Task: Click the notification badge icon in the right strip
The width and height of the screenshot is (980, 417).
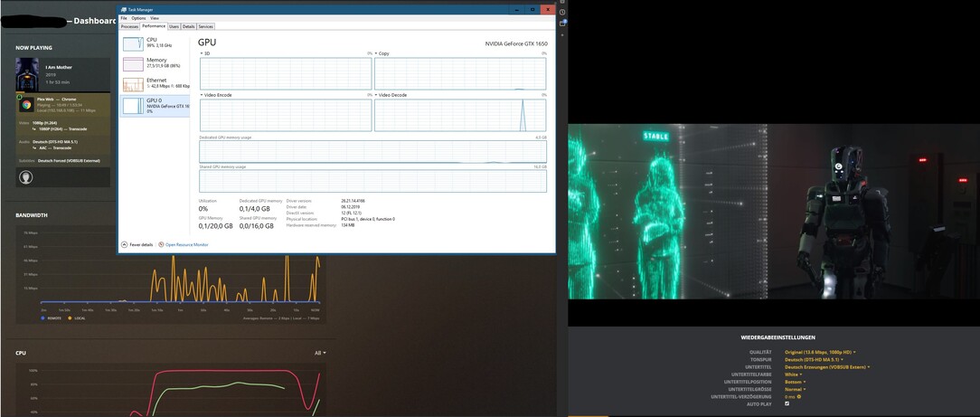Action: [562, 24]
